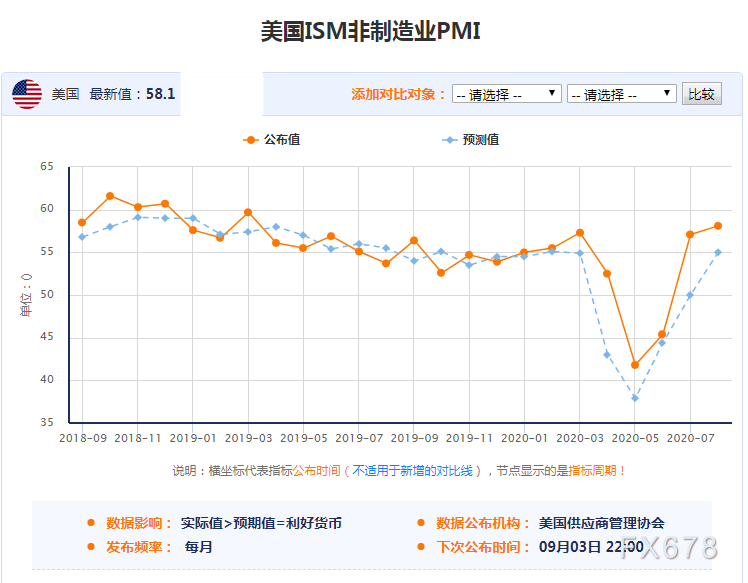Click the blue diamond 预测值 legend marker
This screenshot has width=748, height=583.
coord(449,140)
